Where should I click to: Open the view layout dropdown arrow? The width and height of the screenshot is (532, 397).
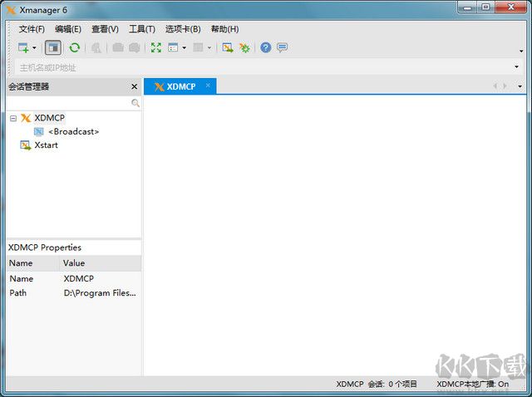184,48
